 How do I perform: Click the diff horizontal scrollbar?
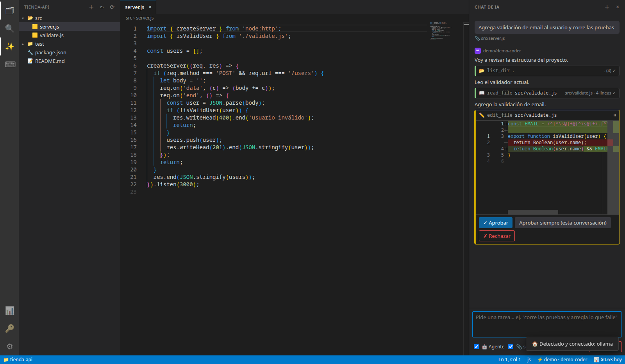(x=533, y=212)
